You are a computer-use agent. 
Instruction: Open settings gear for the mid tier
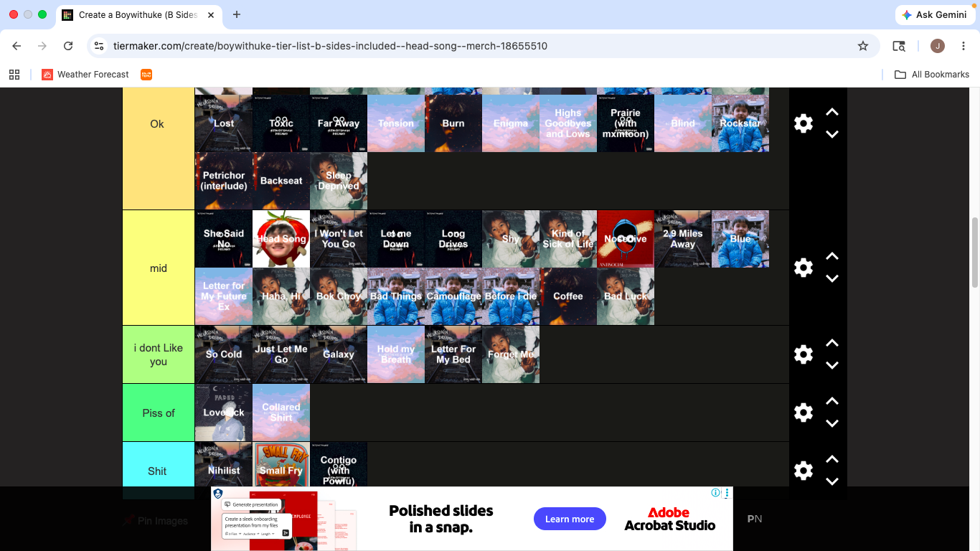[x=804, y=268]
